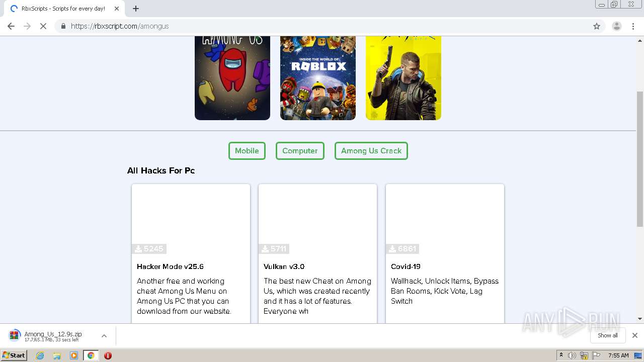Image resolution: width=644 pixels, height=362 pixels.
Task: Click the 7:55 AM clock
Action: 618,355
